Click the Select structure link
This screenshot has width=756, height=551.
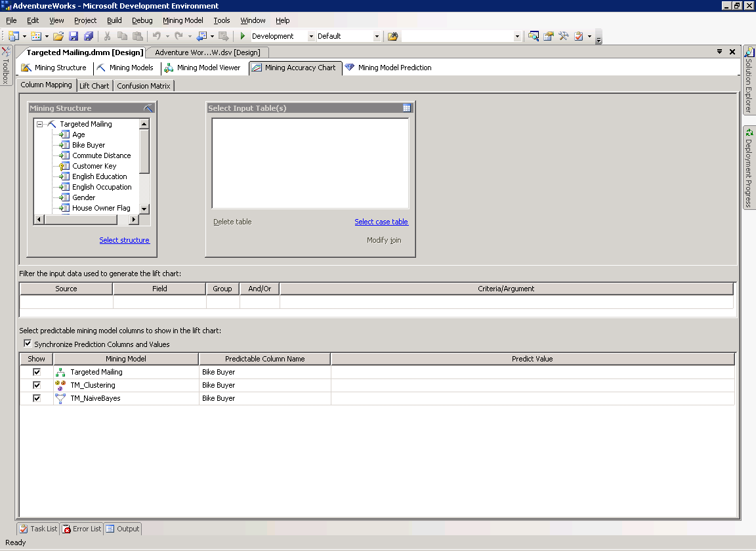pyautogui.click(x=125, y=240)
